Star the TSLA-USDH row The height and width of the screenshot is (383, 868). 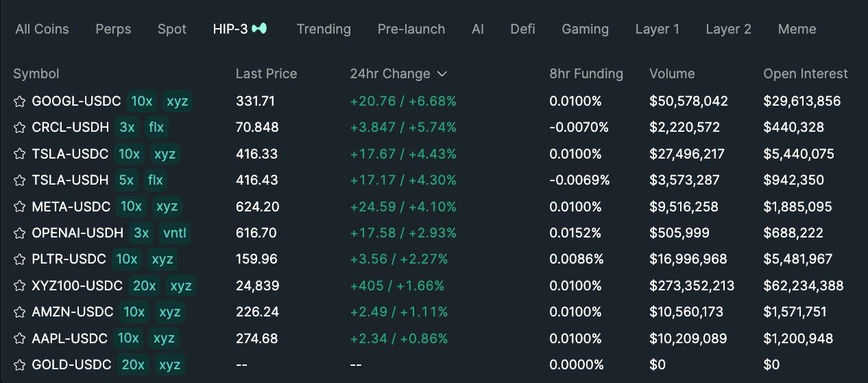click(x=19, y=181)
